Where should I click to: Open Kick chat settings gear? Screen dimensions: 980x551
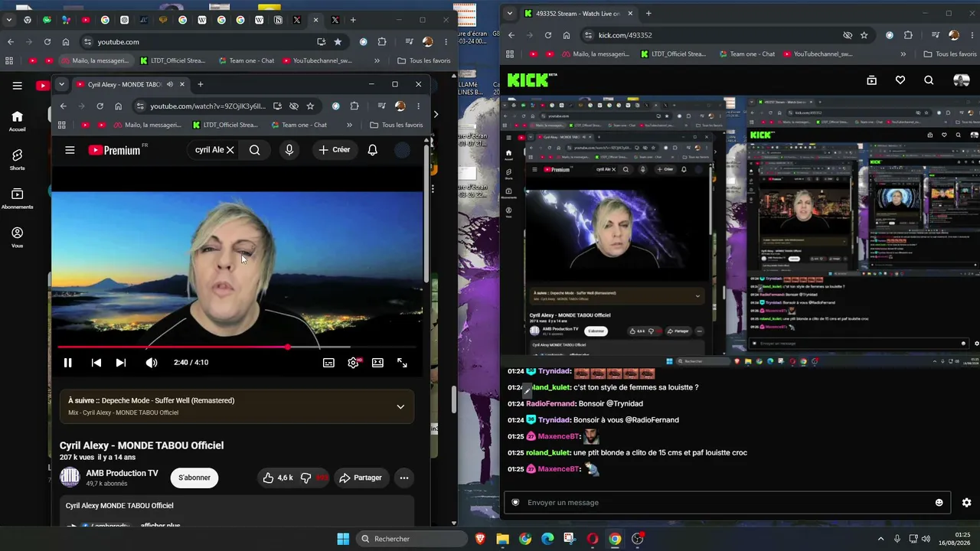(x=967, y=503)
